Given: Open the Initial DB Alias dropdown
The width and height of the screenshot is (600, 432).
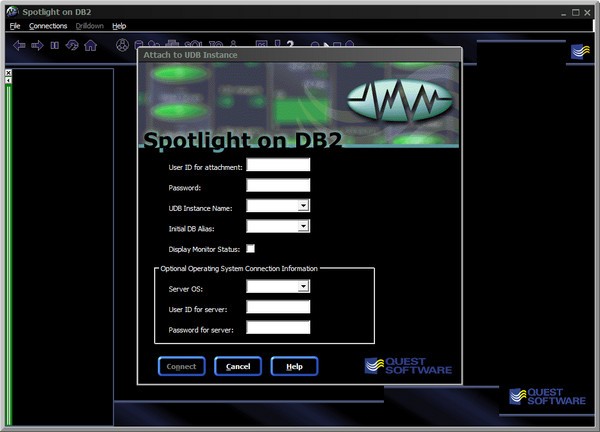Looking at the screenshot, I should [303, 227].
